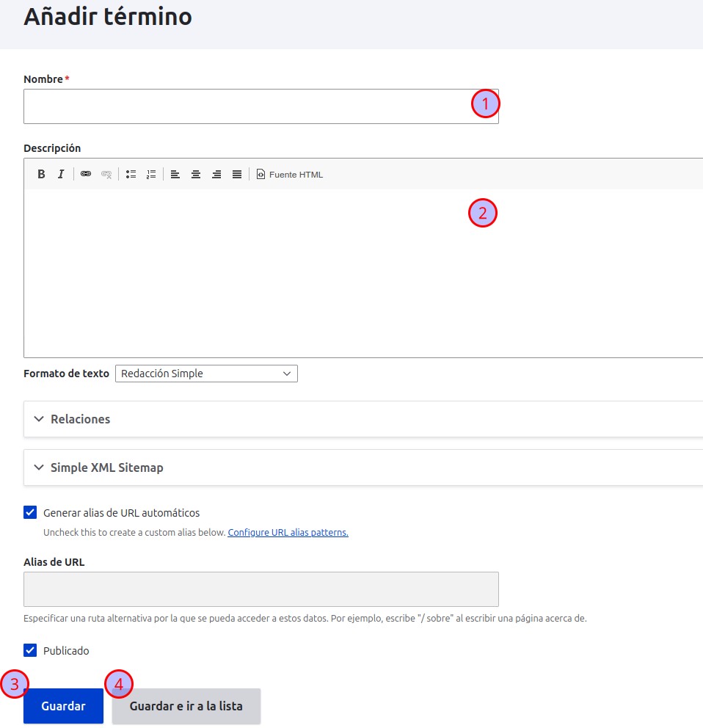Viewport: 703px width, 728px height.
Task: Insert a numbered list
Action: (x=151, y=174)
